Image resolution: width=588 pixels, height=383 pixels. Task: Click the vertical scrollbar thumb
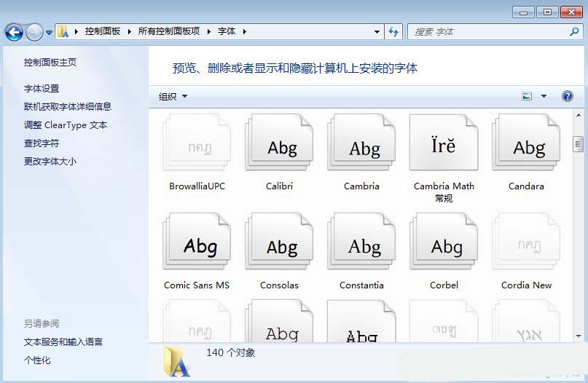(579, 144)
